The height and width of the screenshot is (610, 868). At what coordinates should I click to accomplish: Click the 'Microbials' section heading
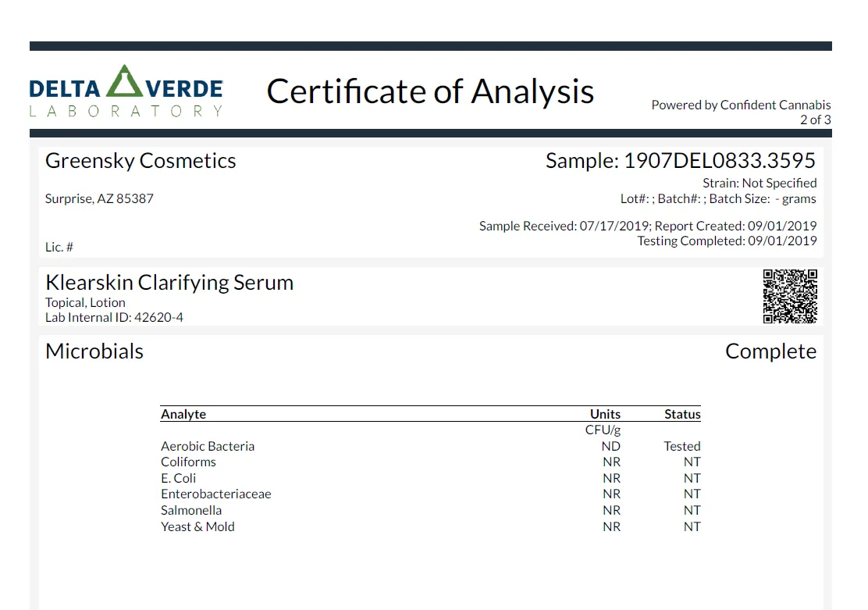pos(94,351)
